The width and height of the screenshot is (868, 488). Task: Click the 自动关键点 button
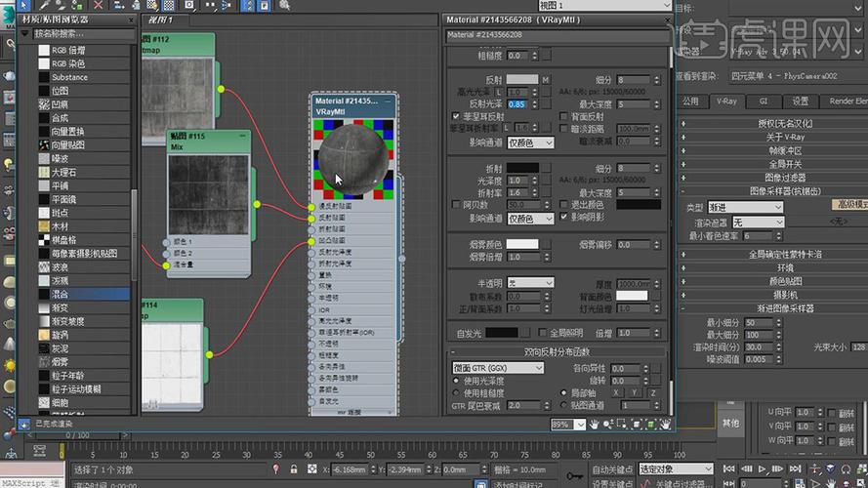[x=610, y=469]
